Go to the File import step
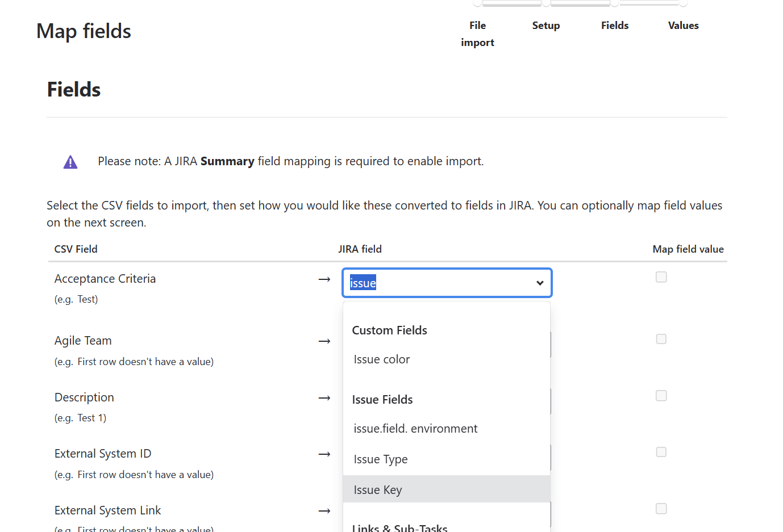This screenshot has width=783, height=532. tap(477, 33)
